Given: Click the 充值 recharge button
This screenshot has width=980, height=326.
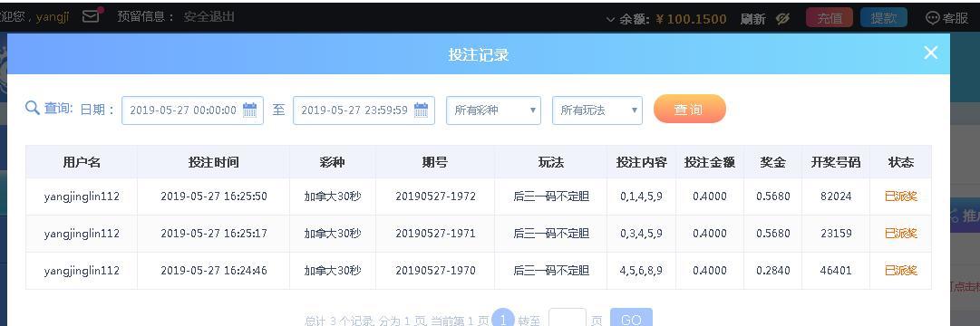Looking at the screenshot, I should pos(830,18).
